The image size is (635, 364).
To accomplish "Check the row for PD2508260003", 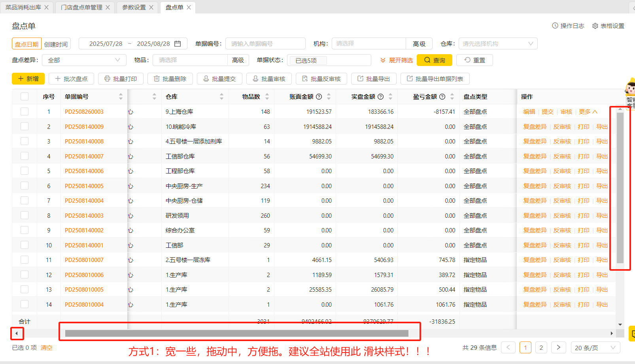I will tap(25, 111).
